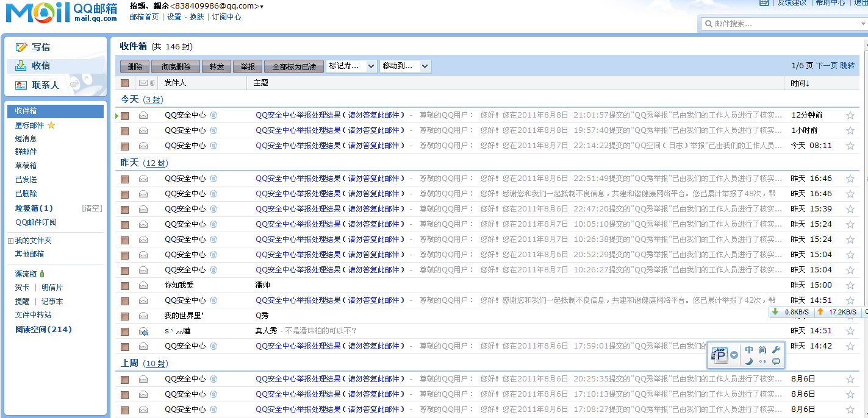Star the 昨天 14:42 email
The height and width of the screenshot is (418, 868).
click(x=850, y=346)
